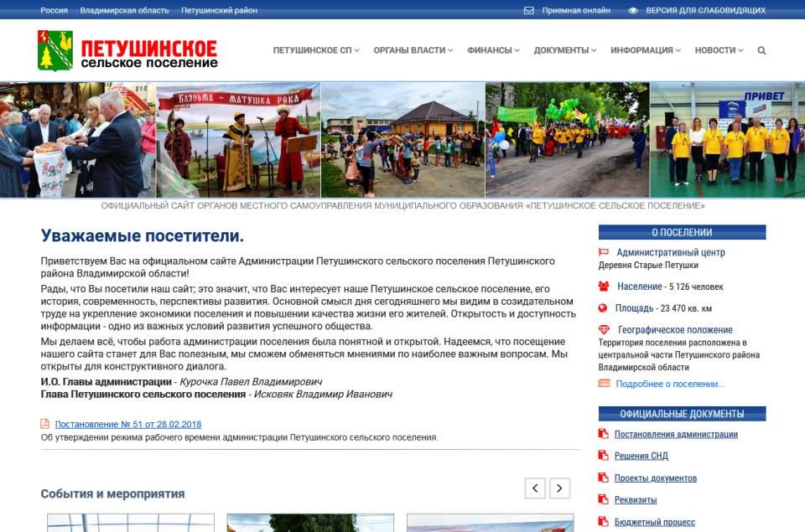
Task: Click banner photo of street parade with balloons
Action: click(568, 140)
